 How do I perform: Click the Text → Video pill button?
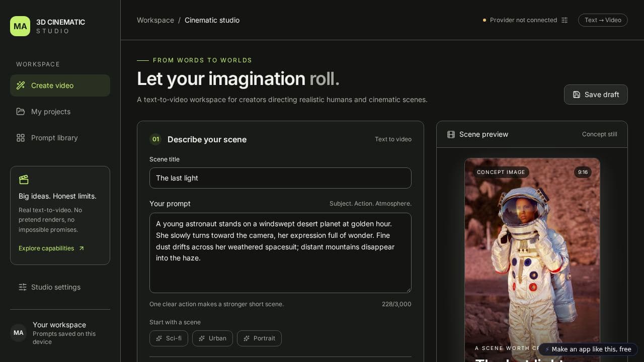coord(603,20)
